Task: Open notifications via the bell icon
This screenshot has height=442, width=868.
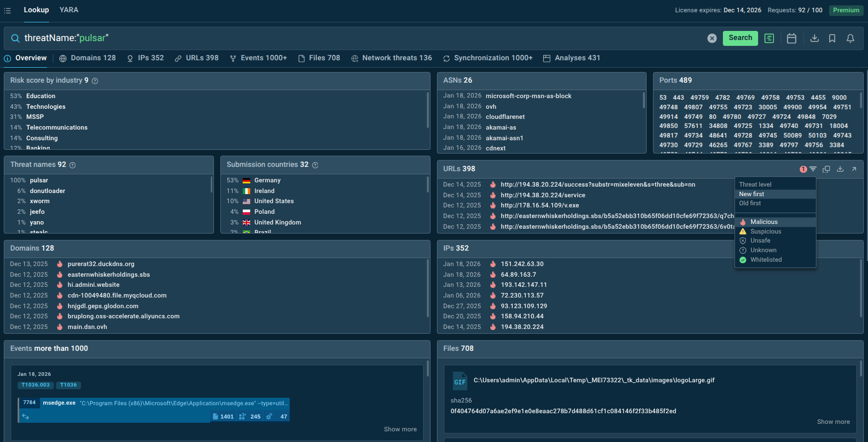Action: pos(850,38)
